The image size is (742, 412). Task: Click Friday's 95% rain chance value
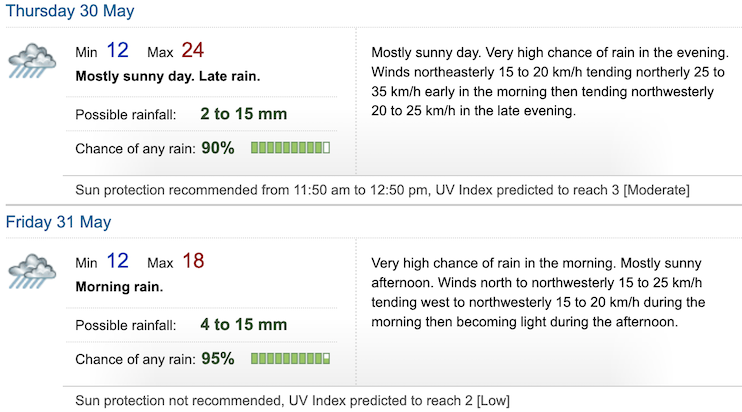click(x=218, y=358)
